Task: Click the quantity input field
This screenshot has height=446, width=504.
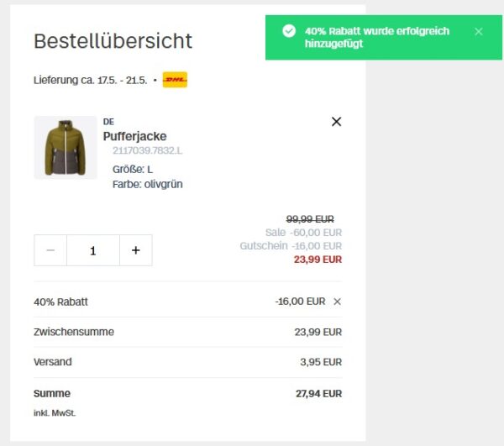Action: pos(92,250)
